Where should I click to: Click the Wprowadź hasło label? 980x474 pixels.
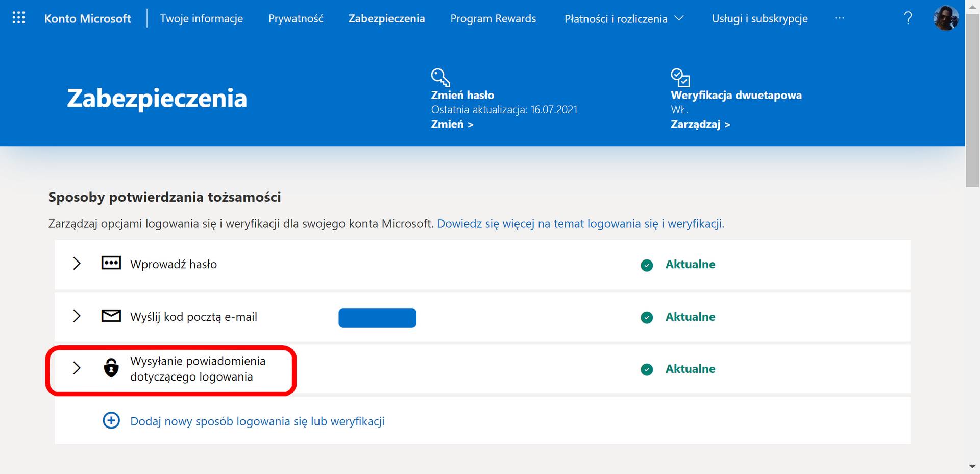point(174,264)
